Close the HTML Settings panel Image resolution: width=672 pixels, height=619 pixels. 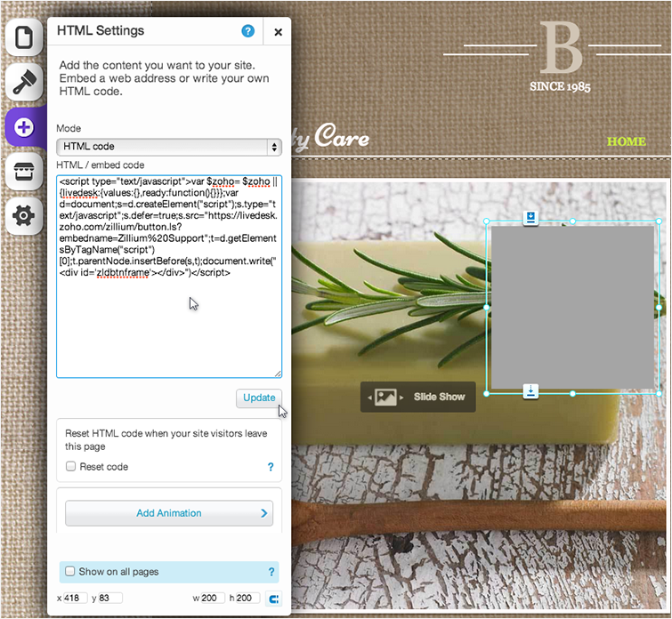pyautogui.click(x=278, y=32)
